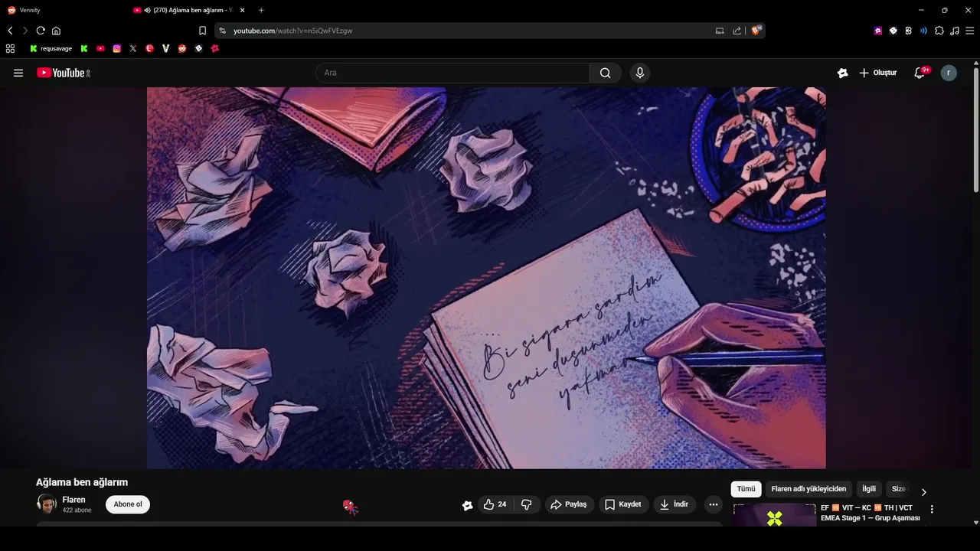Open the browser main menu
Screen dimensions: 980x551
coord(969,31)
